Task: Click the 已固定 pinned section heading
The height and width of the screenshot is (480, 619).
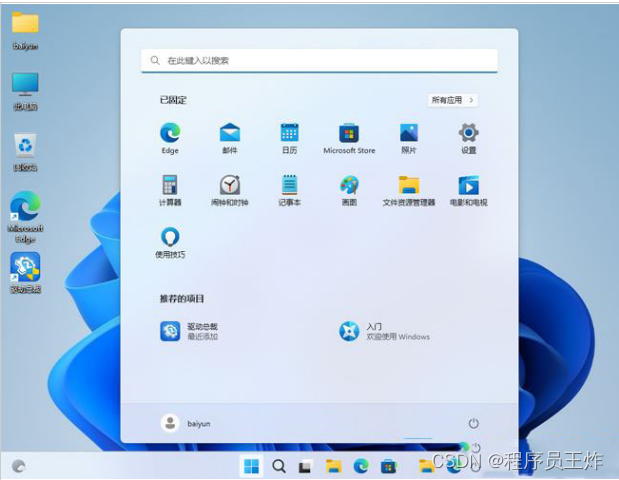Action: pos(173,100)
